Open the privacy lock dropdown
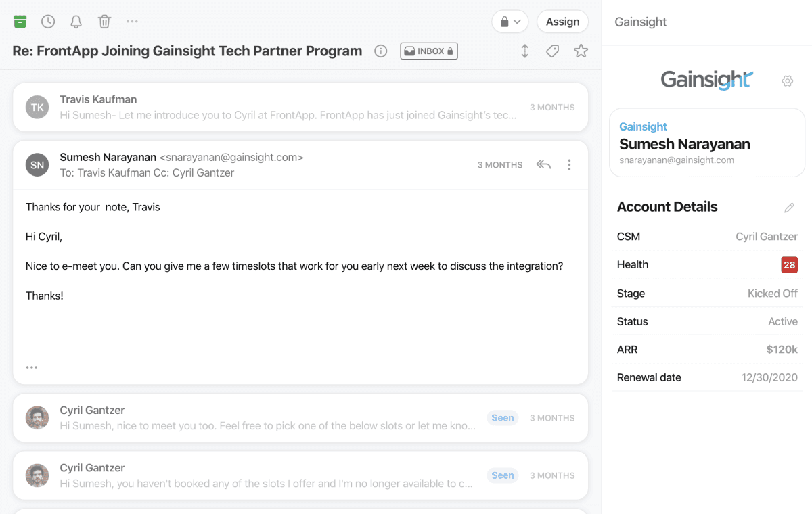Viewport: 812px width, 514px height. click(x=510, y=21)
